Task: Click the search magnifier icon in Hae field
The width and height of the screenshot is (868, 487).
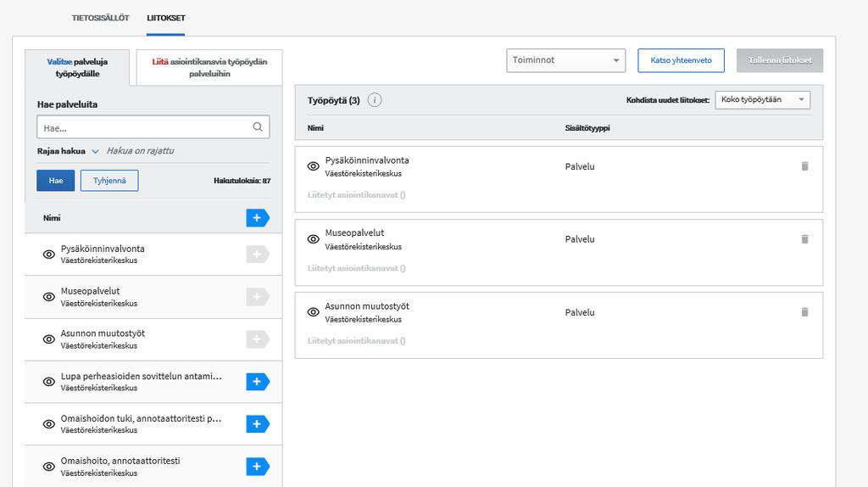Action: pyautogui.click(x=258, y=127)
